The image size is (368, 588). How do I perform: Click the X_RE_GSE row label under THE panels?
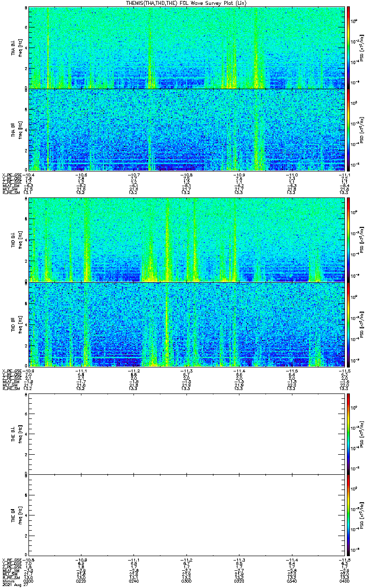(x=12, y=560)
